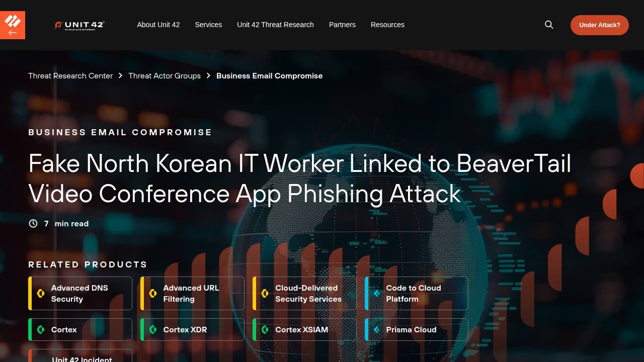Go to Threat Actor Groups breadcrumb
This screenshot has height=362, width=644.
click(x=165, y=76)
